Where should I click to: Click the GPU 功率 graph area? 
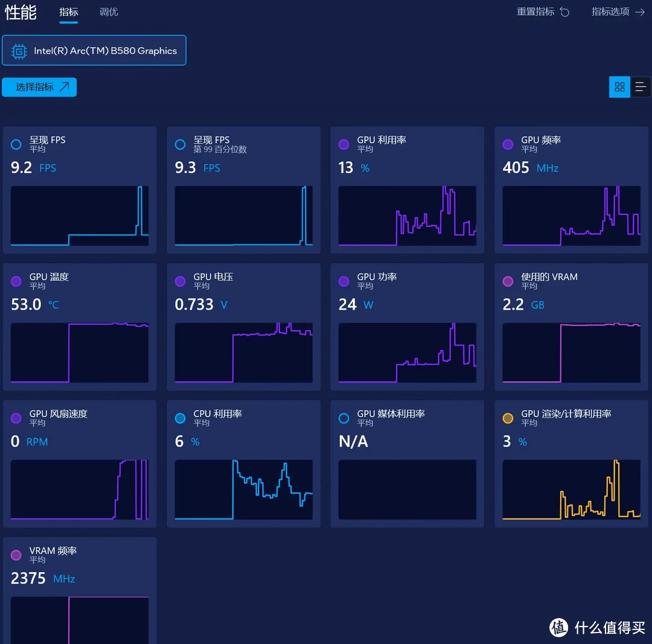click(407, 352)
